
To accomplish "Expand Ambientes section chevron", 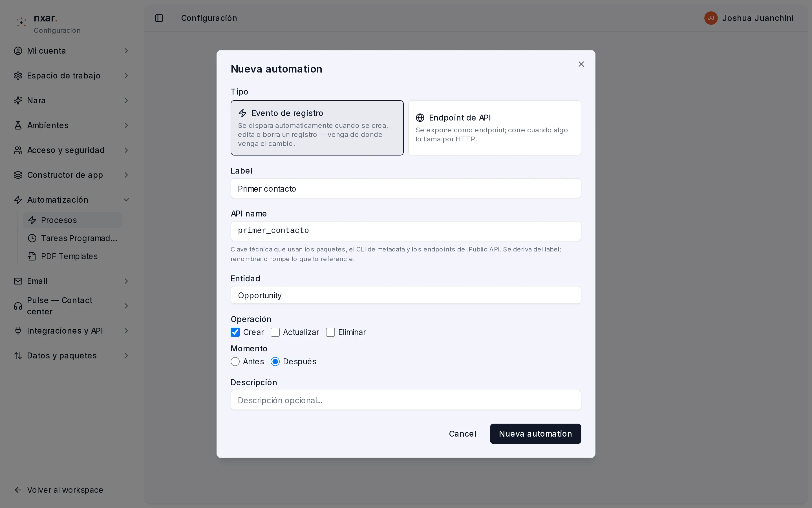I will click(x=127, y=125).
